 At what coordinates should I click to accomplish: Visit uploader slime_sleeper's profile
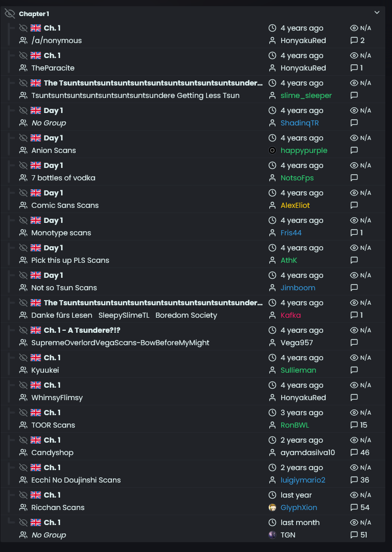[x=306, y=95]
